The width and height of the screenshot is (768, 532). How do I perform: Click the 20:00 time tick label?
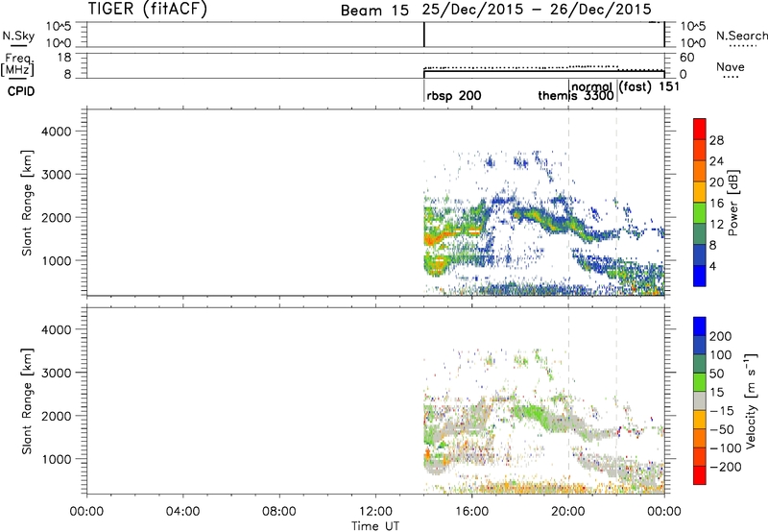568,512
